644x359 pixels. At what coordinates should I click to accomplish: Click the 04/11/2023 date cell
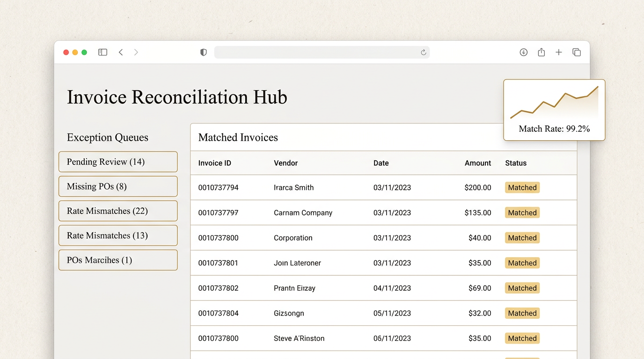392,288
